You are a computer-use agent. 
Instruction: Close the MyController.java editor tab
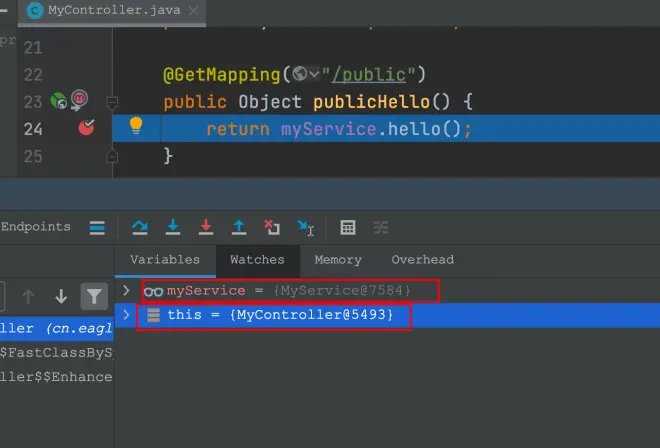193,11
